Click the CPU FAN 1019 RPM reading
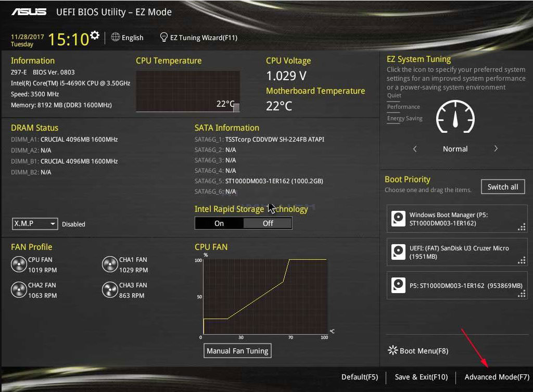 click(x=43, y=270)
